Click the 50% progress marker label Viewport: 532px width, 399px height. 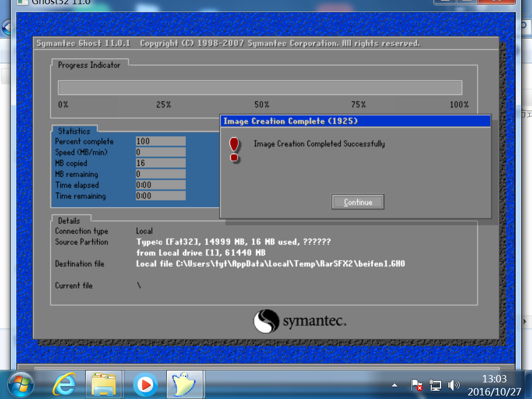coord(262,104)
